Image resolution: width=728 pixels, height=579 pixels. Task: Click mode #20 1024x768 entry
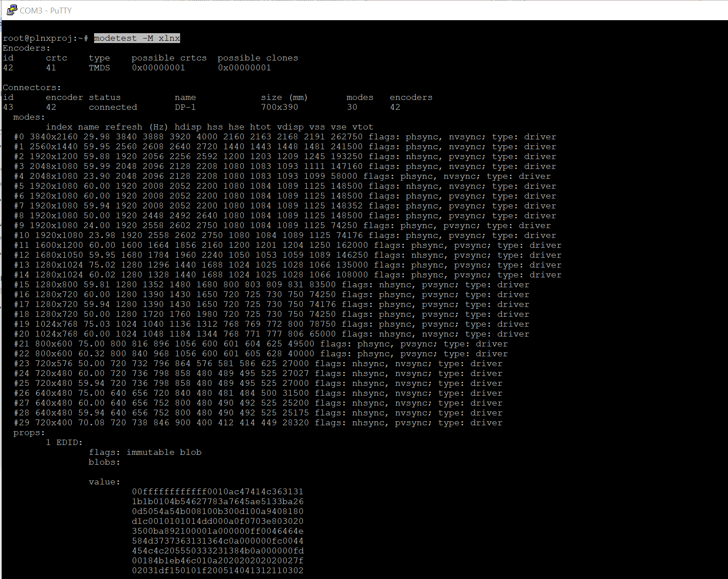(x=56, y=334)
